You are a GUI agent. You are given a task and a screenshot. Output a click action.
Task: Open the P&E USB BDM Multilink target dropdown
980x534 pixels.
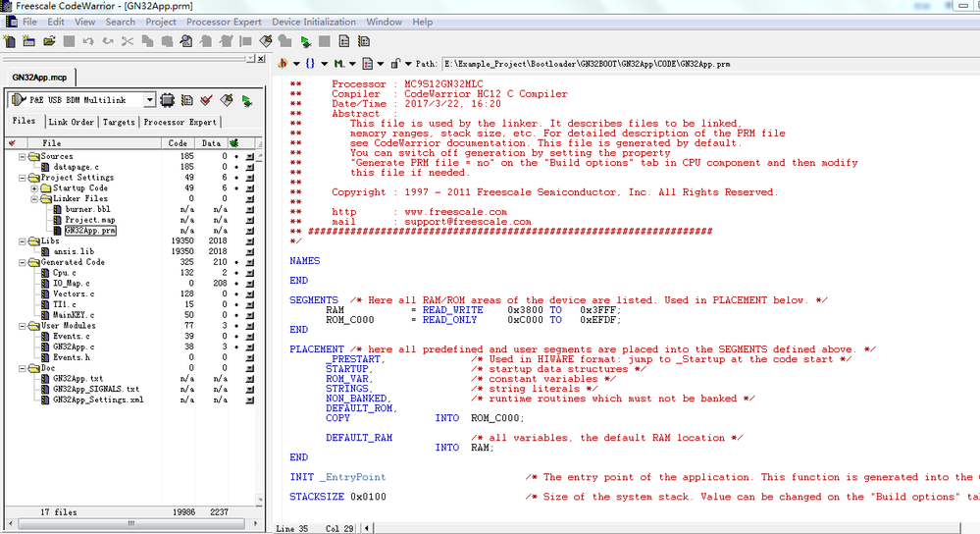(x=149, y=100)
